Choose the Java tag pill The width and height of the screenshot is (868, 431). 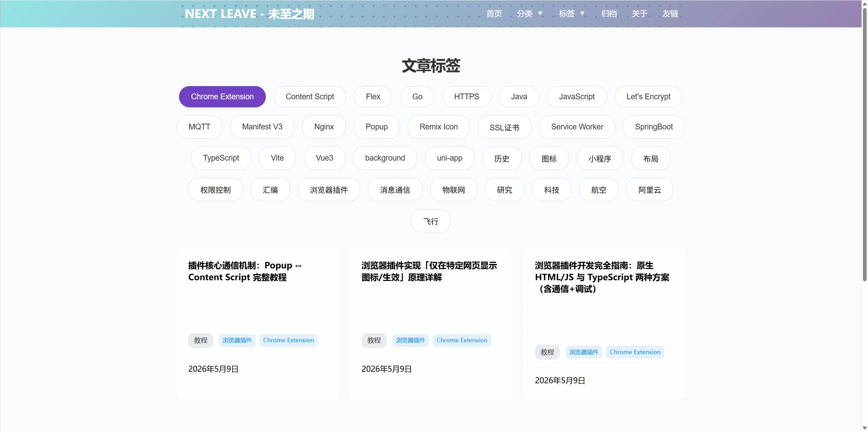click(x=519, y=97)
